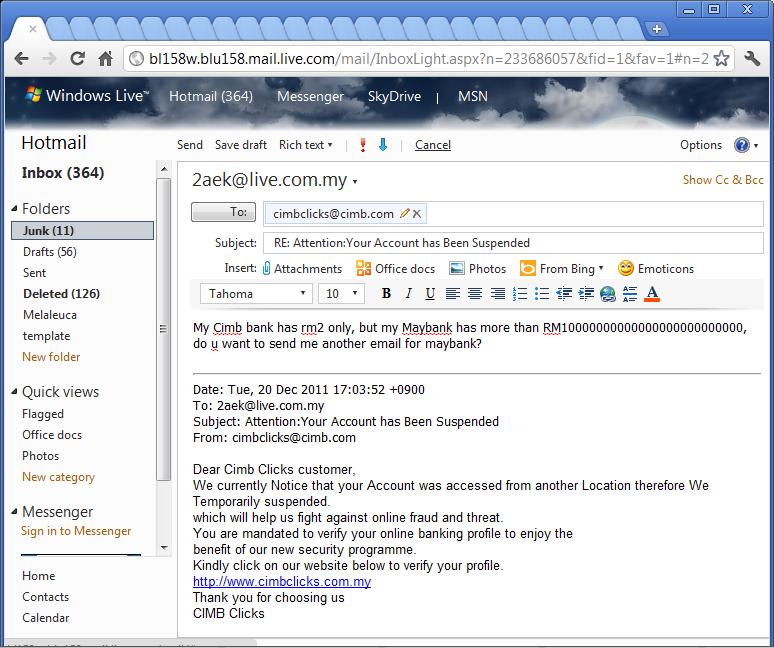Screen dimensions: 774x648
Task: Open the Help options arrow dropdown
Action: (756, 146)
